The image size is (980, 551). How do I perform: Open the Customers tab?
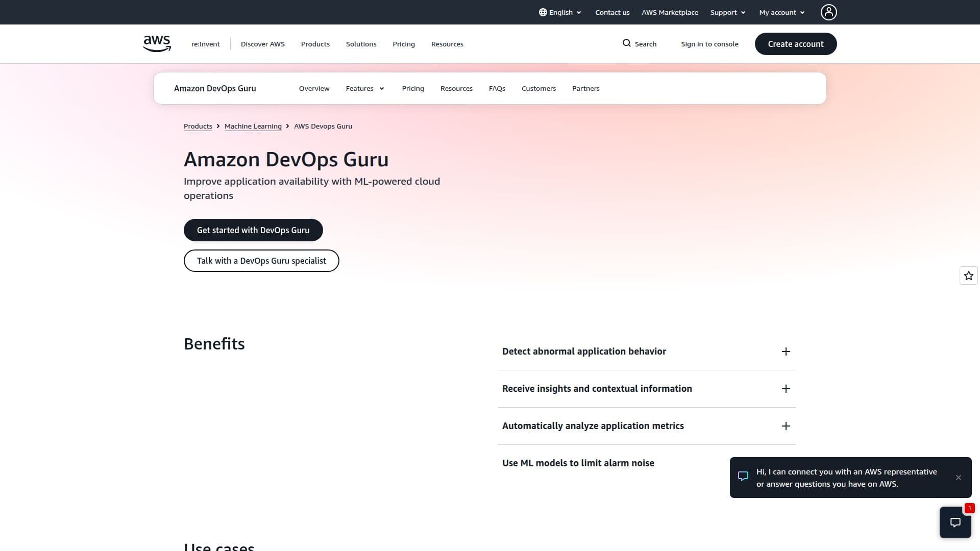[x=538, y=89]
